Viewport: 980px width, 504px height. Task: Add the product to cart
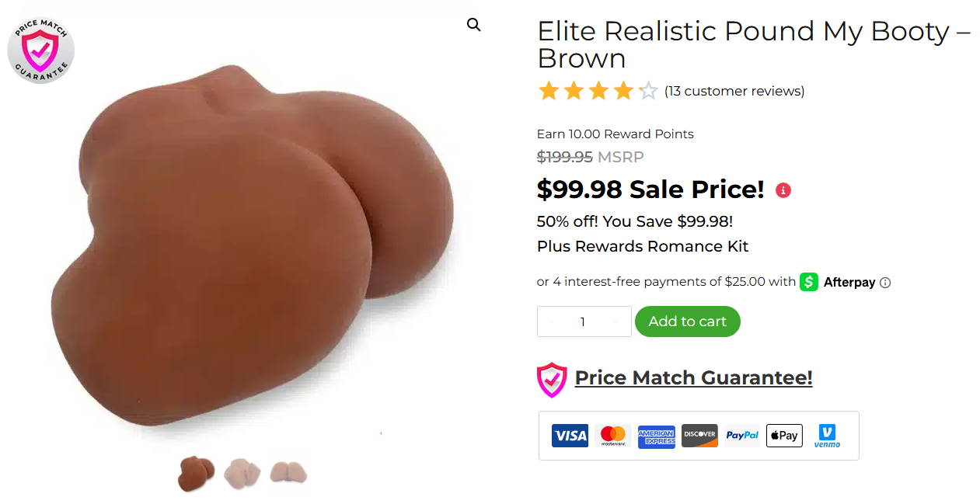click(x=688, y=322)
